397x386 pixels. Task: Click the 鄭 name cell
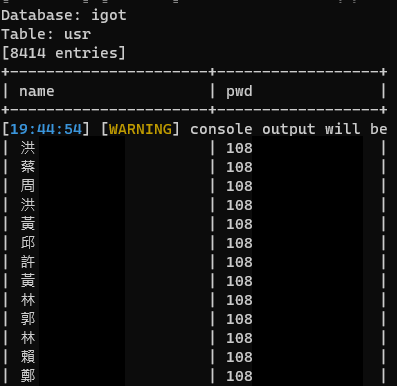(28, 376)
